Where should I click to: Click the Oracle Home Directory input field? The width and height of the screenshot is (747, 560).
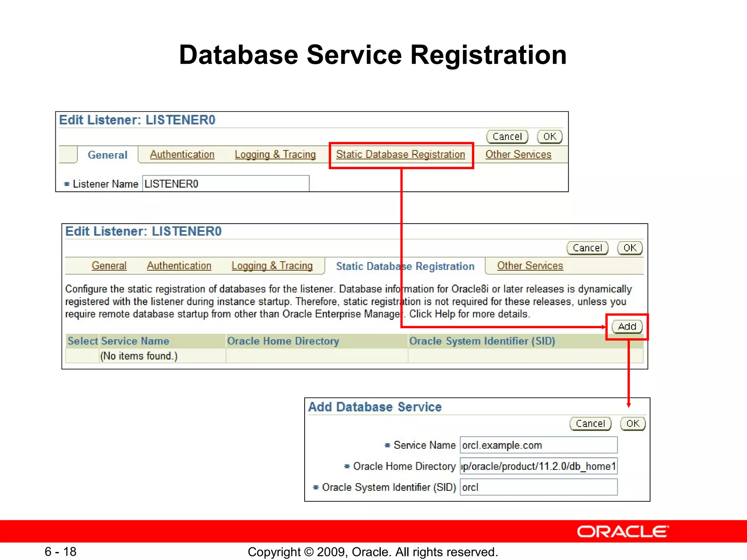pos(539,466)
